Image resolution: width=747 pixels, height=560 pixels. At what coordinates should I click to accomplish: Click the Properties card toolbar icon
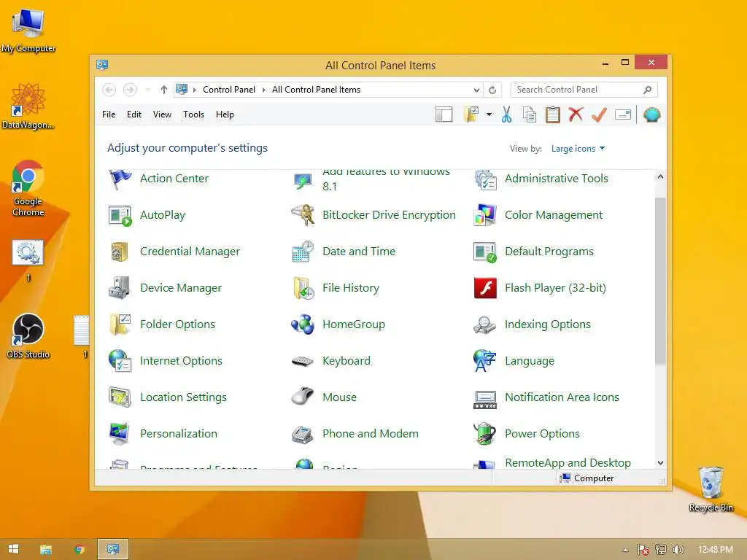(623, 114)
